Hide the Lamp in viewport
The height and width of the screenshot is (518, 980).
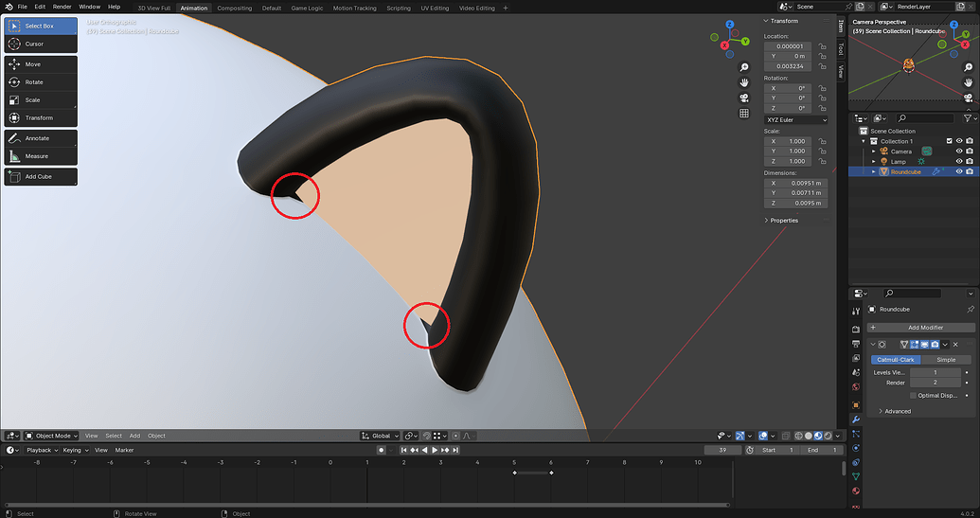tap(959, 161)
